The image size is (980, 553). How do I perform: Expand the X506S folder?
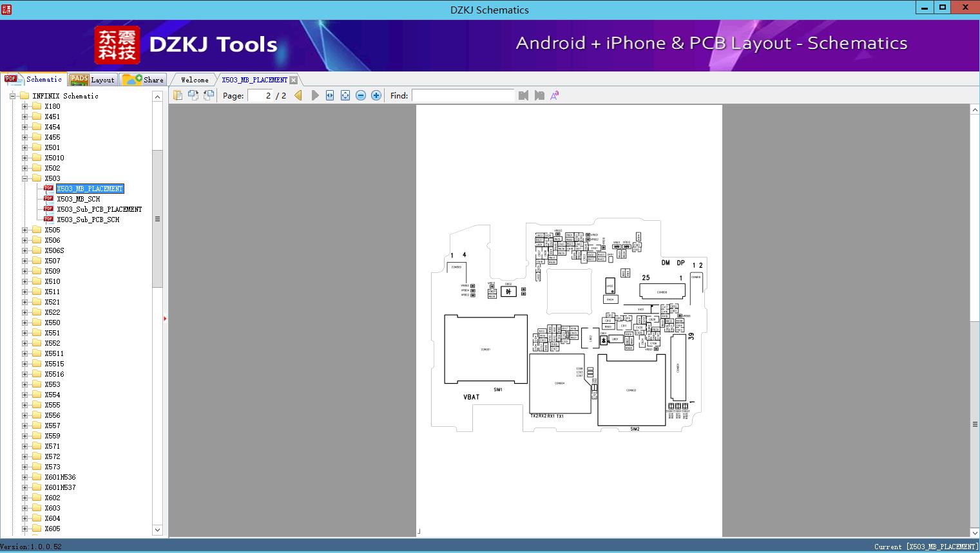[24, 250]
